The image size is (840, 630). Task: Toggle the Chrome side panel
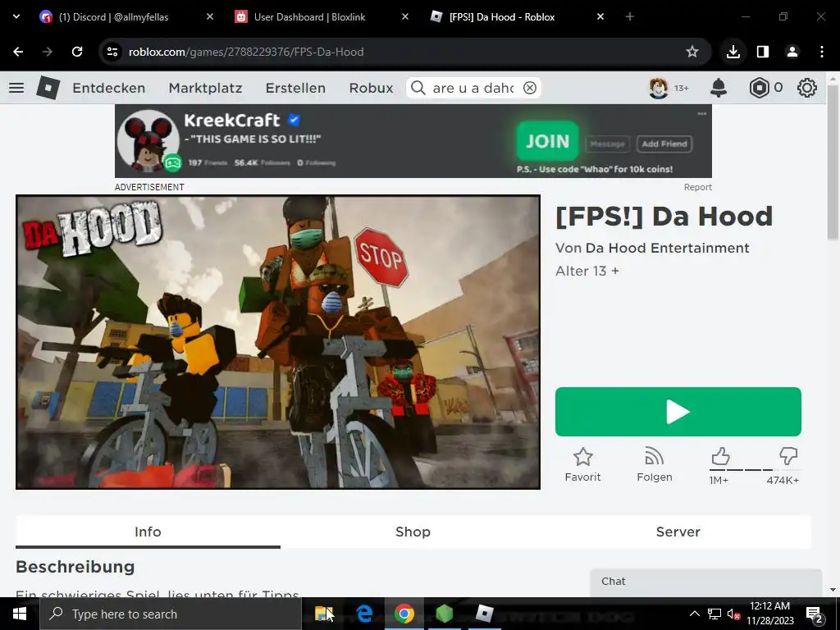762,52
